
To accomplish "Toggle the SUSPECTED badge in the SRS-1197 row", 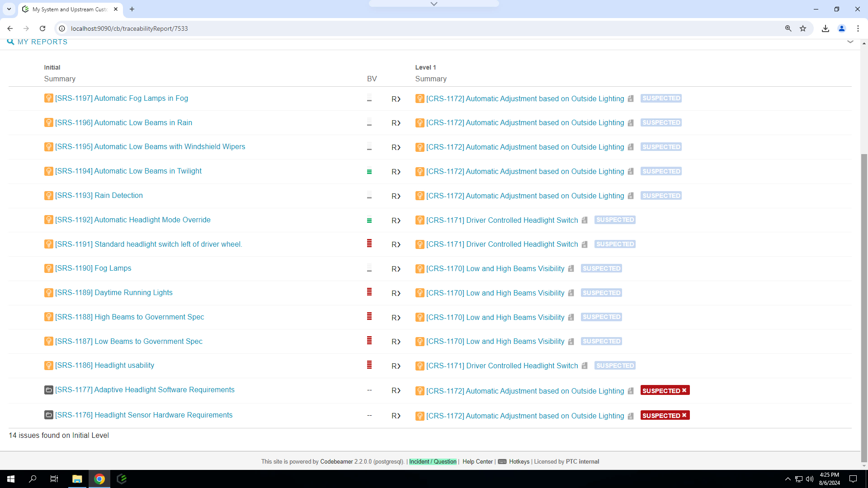I will (661, 98).
